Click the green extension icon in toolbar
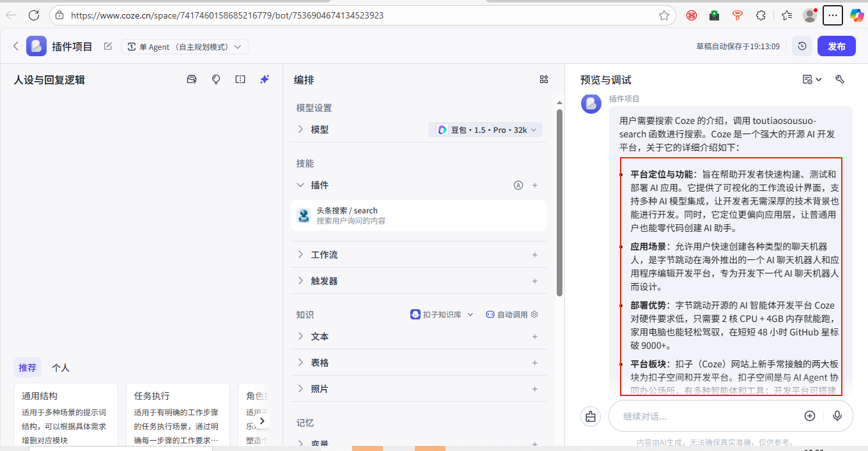Image resolution: width=868 pixels, height=451 pixels. pos(715,15)
